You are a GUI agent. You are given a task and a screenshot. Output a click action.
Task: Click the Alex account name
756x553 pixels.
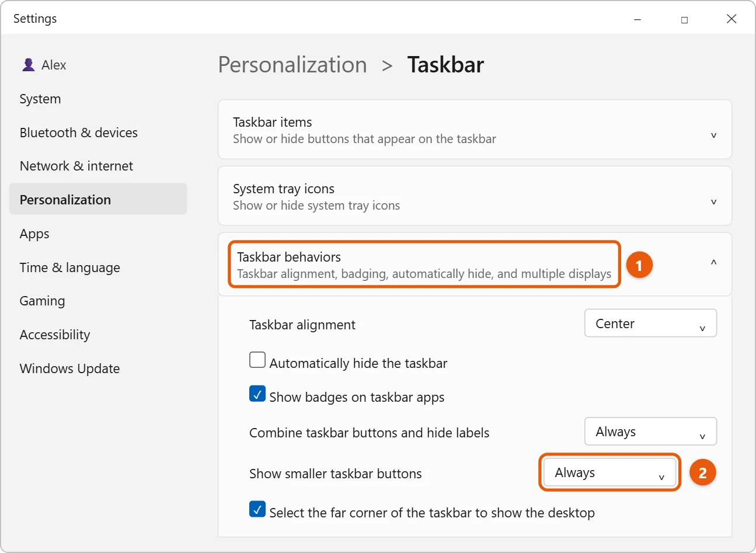click(54, 65)
